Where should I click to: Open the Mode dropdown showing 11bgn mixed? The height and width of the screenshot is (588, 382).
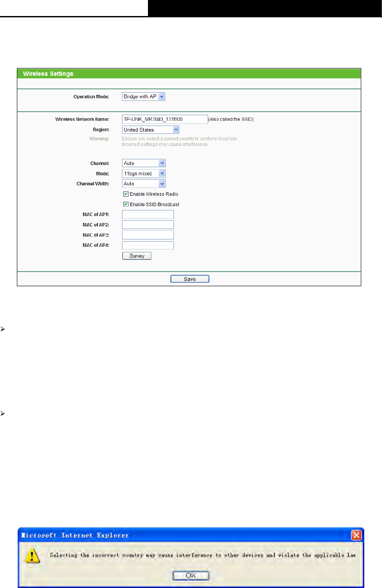click(x=144, y=174)
